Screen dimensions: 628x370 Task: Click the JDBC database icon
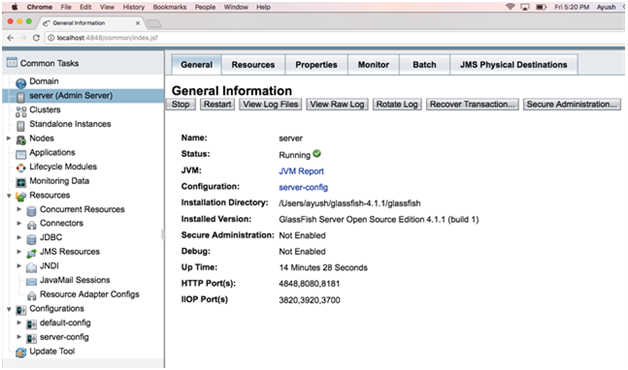pos(31,239)
